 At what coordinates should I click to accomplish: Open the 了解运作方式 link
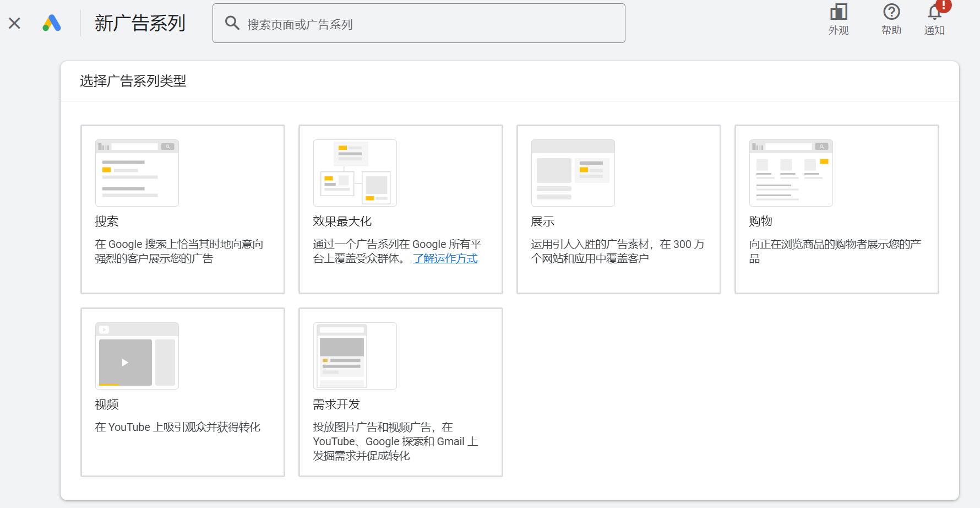point(445,258)
